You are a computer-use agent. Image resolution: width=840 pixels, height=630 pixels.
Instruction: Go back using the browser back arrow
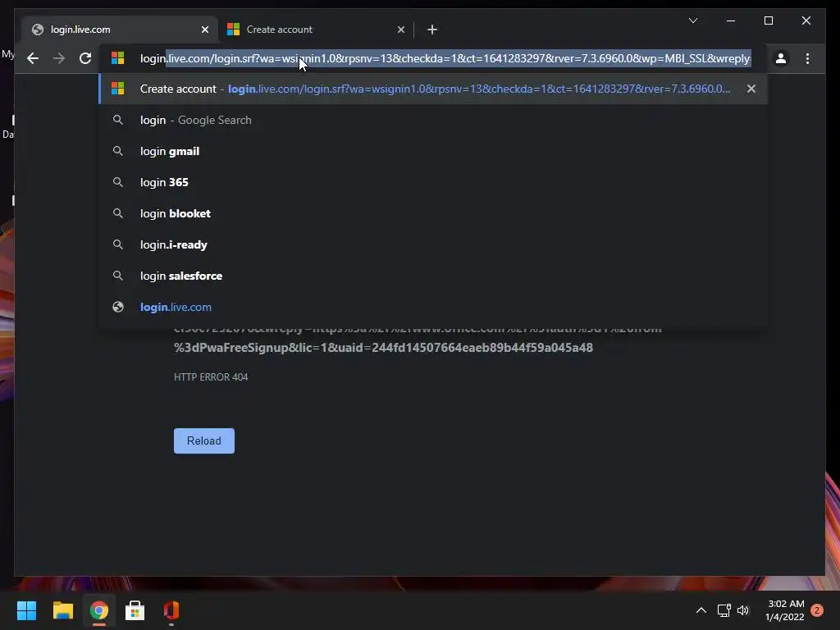(33, 58)
